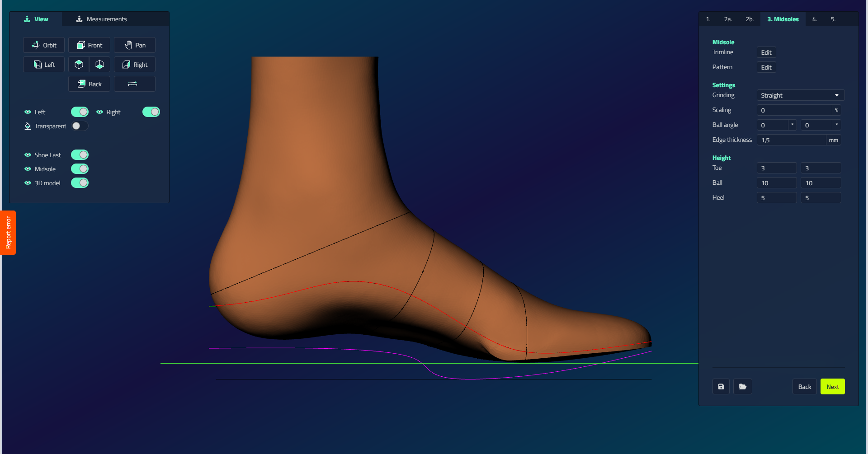Click the eye icon next to 3D model

coord(28,183)
